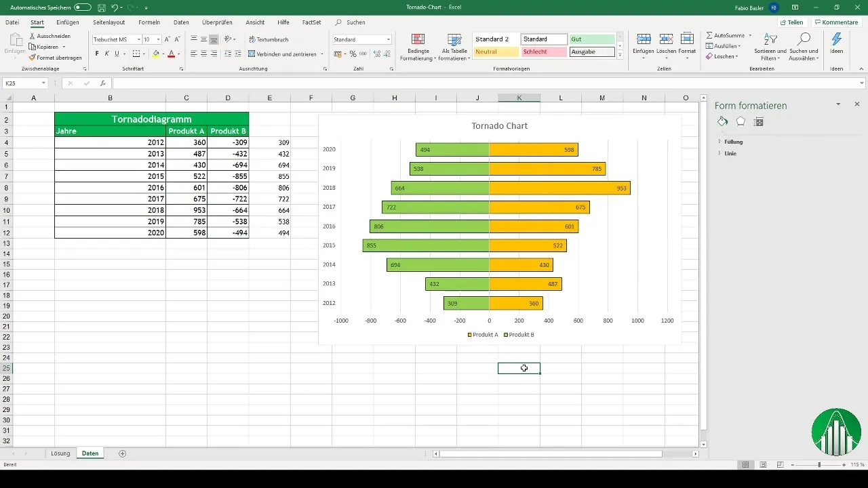Viewport: 868px width, 488px height.
Task: Switch to the Überprüfen ribbon tab
Action: pyautogui.click(x=218, y=22)
